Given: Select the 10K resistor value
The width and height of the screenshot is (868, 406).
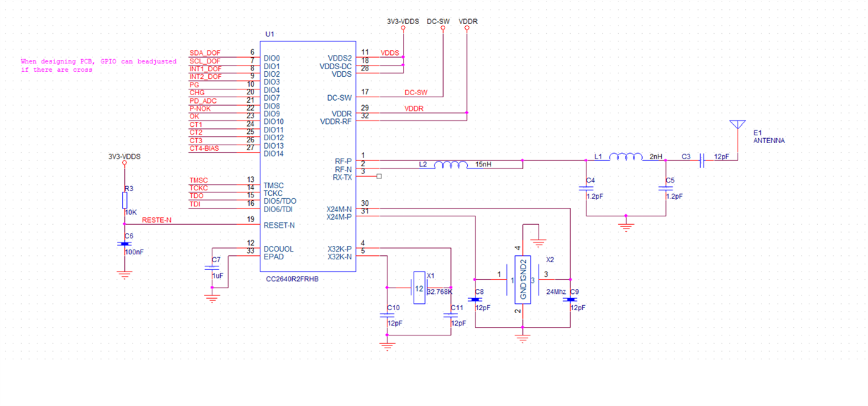Looking at the screenshot, I should (131, 212).
